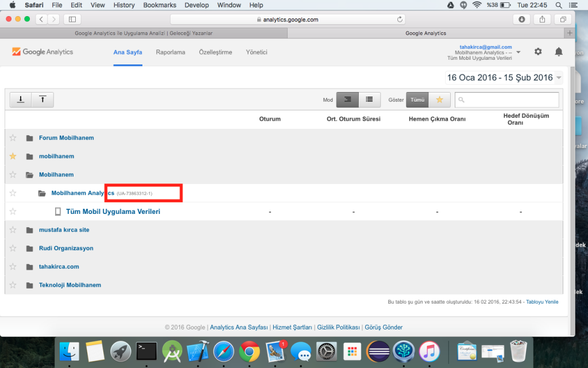The width and height of the screenshot is (588, 368).
Task: Click the Tabloyu Yenile link
Action: (542, 302)
